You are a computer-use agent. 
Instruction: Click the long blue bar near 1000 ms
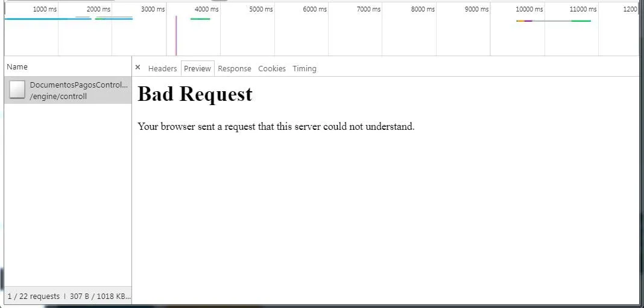tap(39, 19)
